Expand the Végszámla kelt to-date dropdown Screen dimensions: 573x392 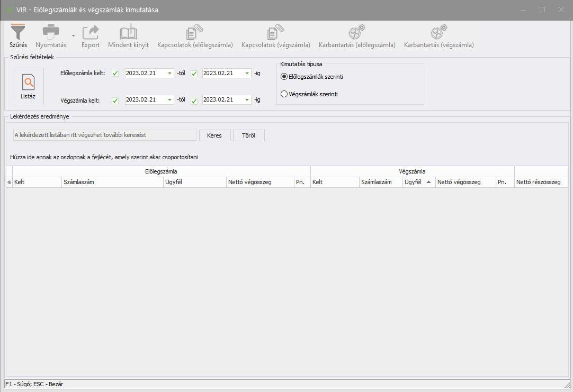(247, 100)
